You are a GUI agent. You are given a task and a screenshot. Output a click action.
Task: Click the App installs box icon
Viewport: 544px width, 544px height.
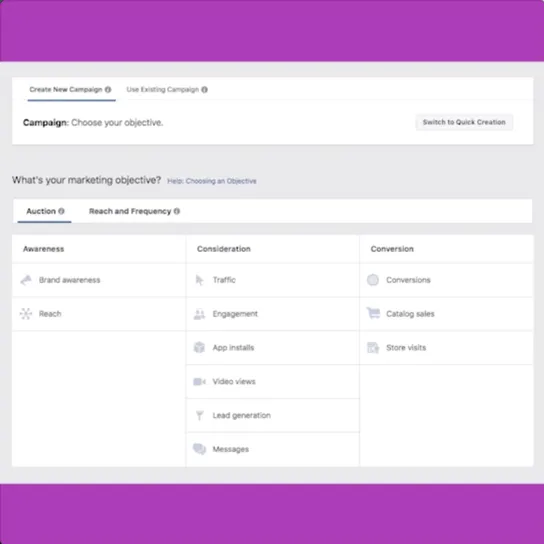199,347
